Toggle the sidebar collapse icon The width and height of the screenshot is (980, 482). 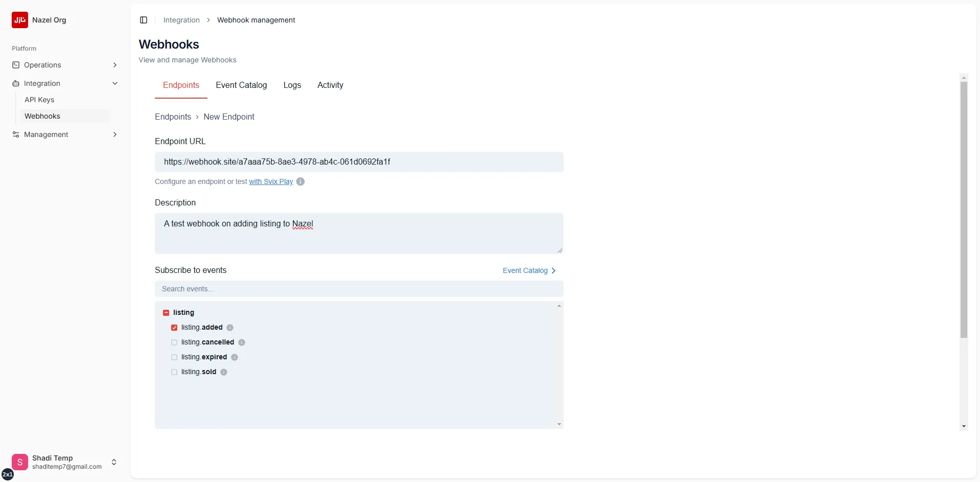tap(144, 20)
